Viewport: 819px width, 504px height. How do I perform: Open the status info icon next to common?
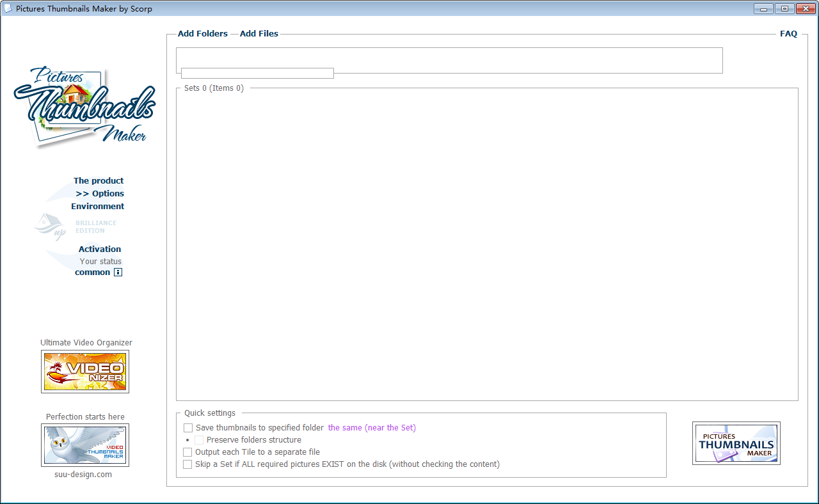118,272
